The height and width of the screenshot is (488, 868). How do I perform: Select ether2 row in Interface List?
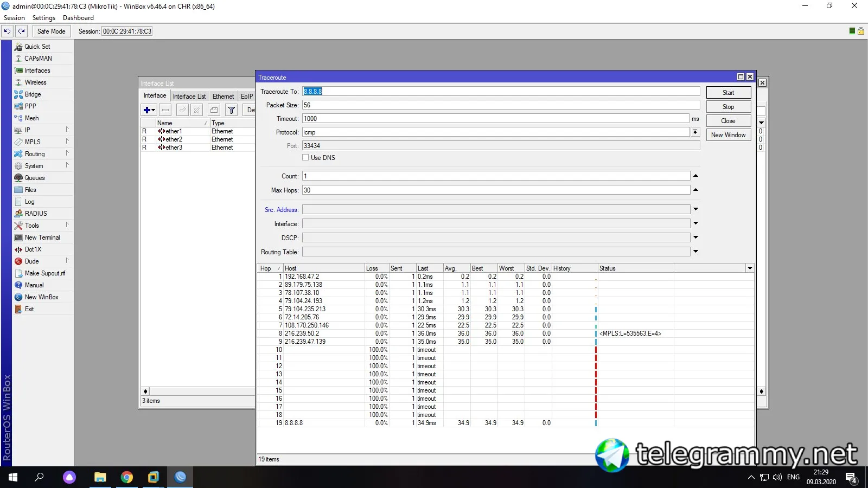click(197, 139)
